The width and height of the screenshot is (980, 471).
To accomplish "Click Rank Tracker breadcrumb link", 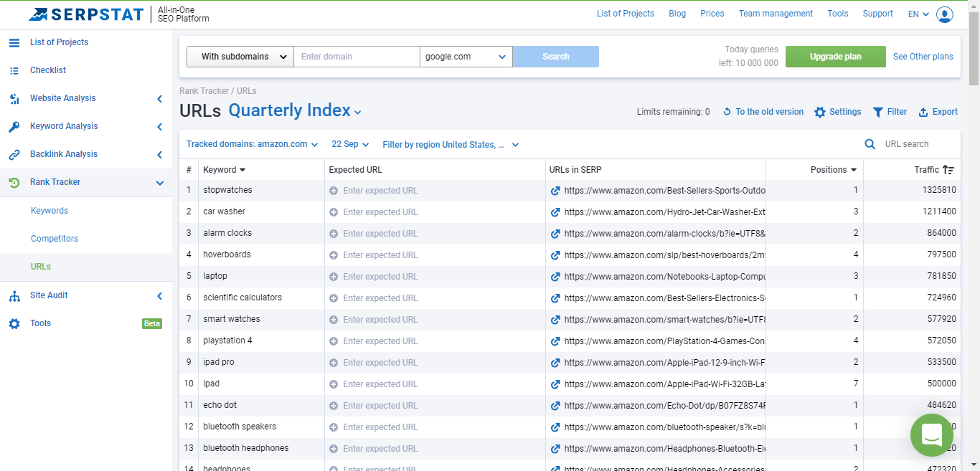I will tap(204, 91).
